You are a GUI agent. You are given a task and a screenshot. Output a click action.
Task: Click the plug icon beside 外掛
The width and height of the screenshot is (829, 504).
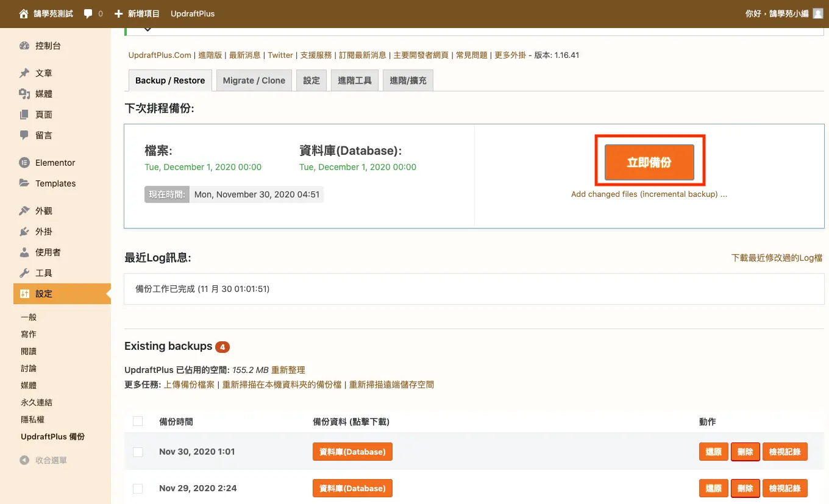coord(24,232)
